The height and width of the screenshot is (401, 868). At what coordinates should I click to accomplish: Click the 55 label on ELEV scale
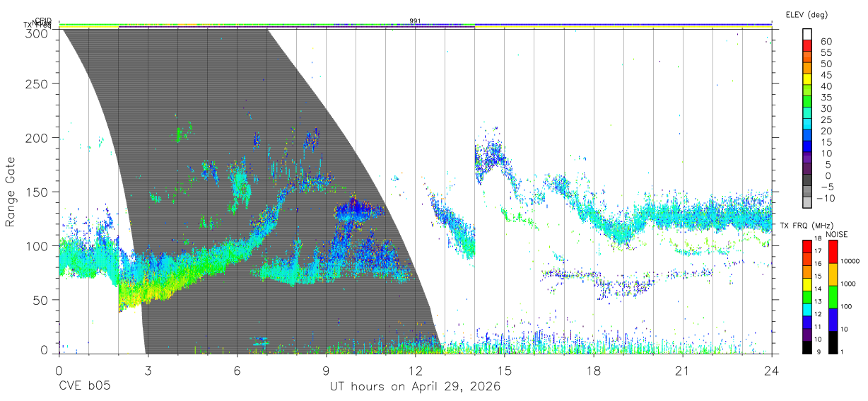tap(826, 52)
